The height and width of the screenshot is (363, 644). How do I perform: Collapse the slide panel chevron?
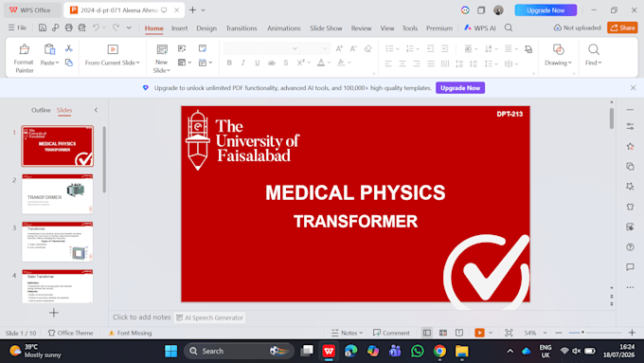(96, 110)
